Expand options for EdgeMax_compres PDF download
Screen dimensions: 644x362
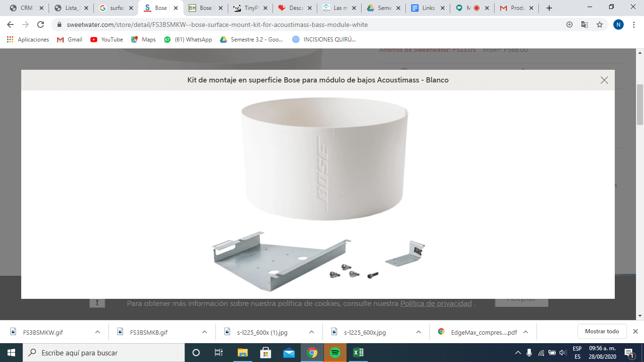pyautogui.click(x=526, y=332)
